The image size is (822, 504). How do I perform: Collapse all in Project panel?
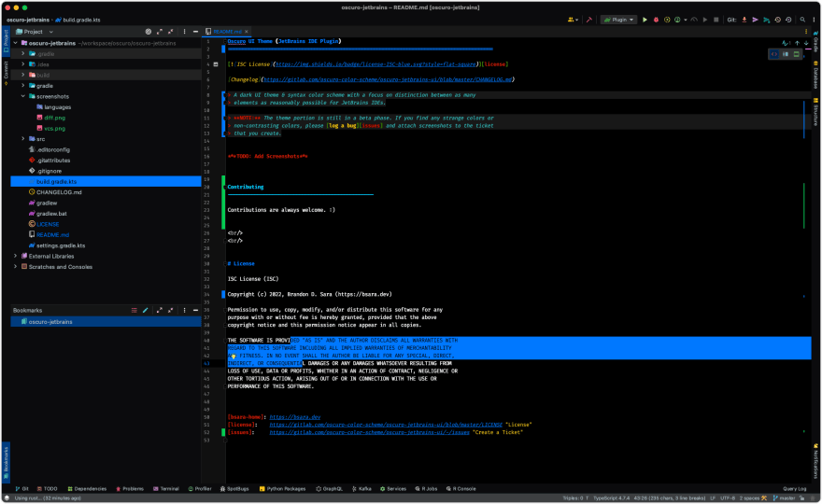(x=170, y=32)
